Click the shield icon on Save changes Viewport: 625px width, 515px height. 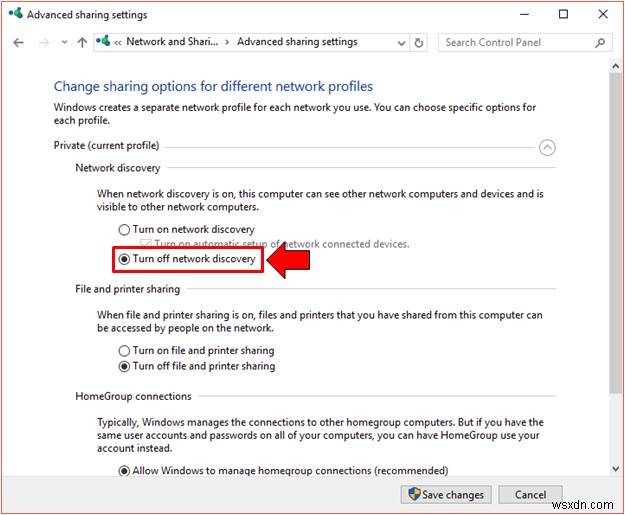(x=415, y=494)
